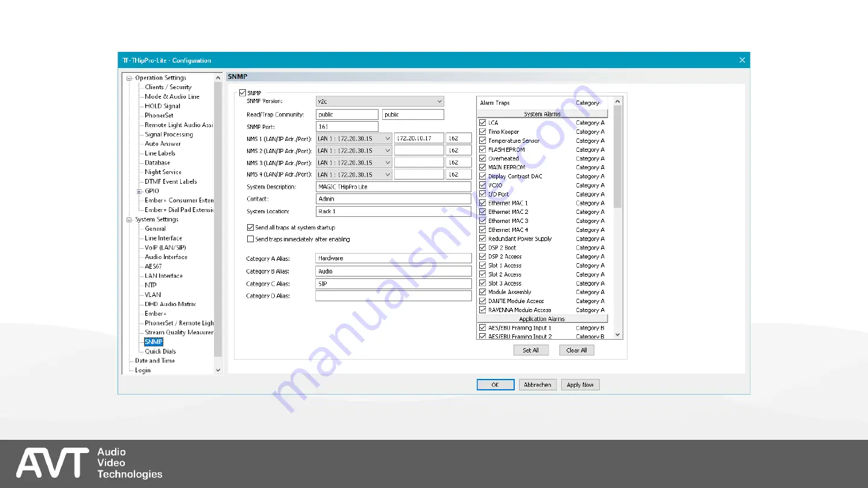The width and height of the screenshot is (868, 488).
Task: Uncheck the Module Assembly trap
Action: (483, 292)
